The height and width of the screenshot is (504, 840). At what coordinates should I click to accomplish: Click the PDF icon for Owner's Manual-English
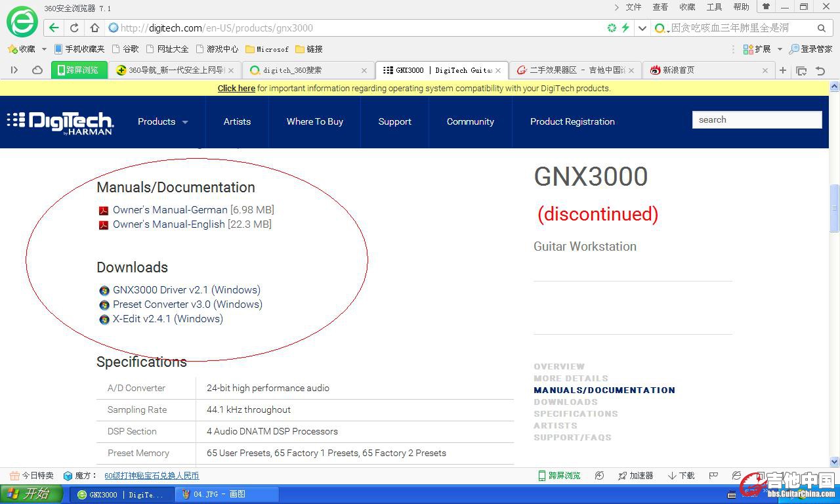point(104,225)
